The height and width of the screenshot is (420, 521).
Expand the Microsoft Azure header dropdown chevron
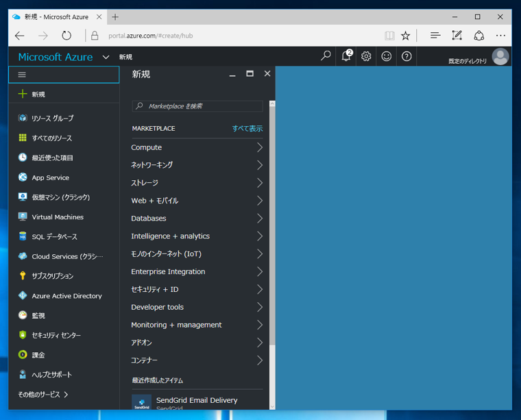tap(106, 57)
